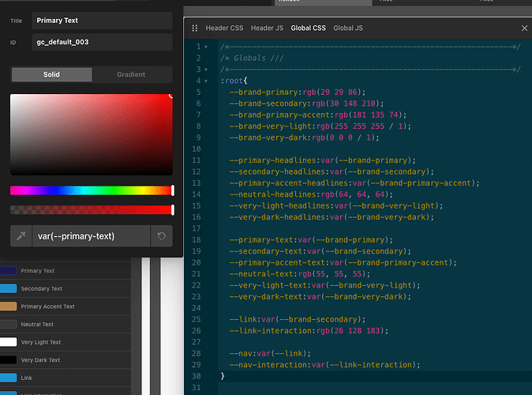Click the ID field gc_default_003
This screenshot has width=532, height=395.
point(102,42)
